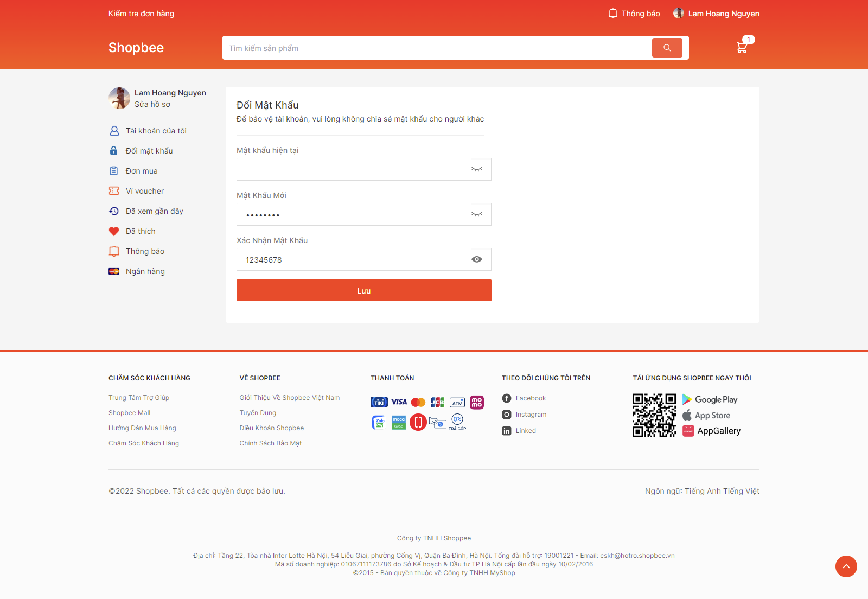This screenshot has width=868, height=599.
Task: Click the scroll-to-top round arrow button
Action: [x=846, y=566]
